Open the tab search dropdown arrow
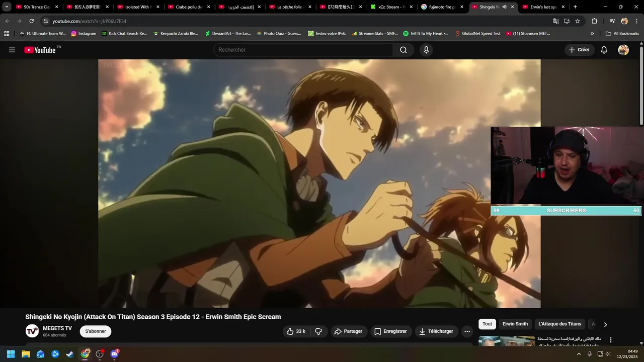Viewport: 644px width, 362px height. (x=7, y=7)
